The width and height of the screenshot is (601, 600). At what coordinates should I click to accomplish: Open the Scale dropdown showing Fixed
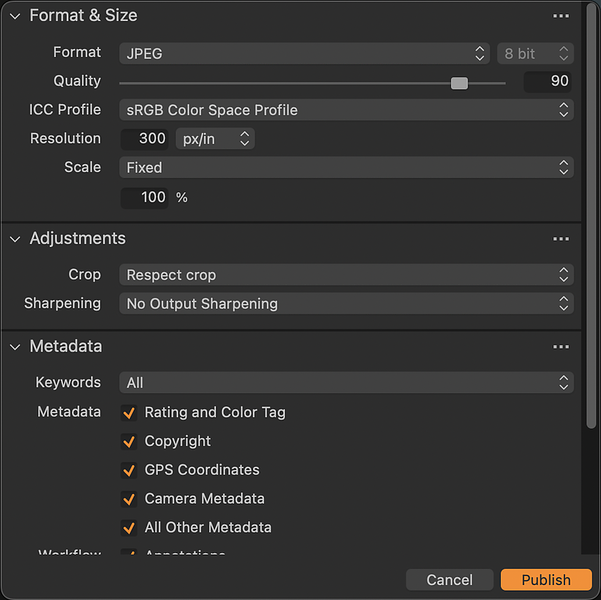(x=346, y=167)
